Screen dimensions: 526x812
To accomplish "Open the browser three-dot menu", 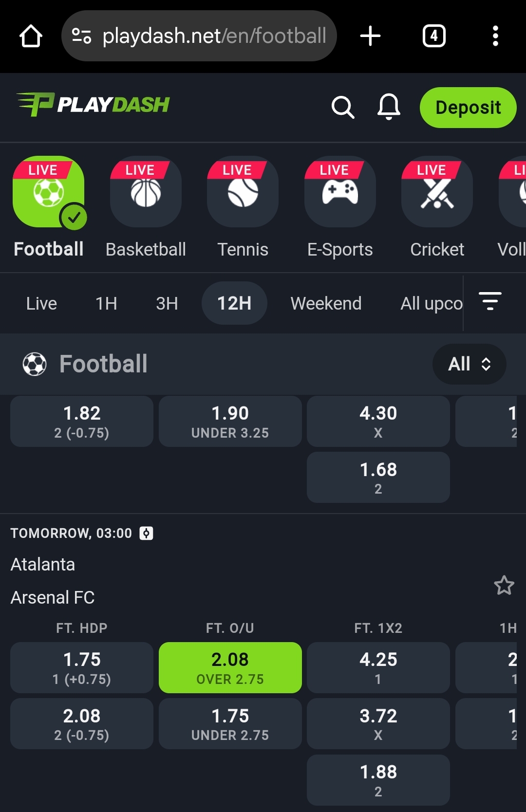I will (x=495, y=36).
